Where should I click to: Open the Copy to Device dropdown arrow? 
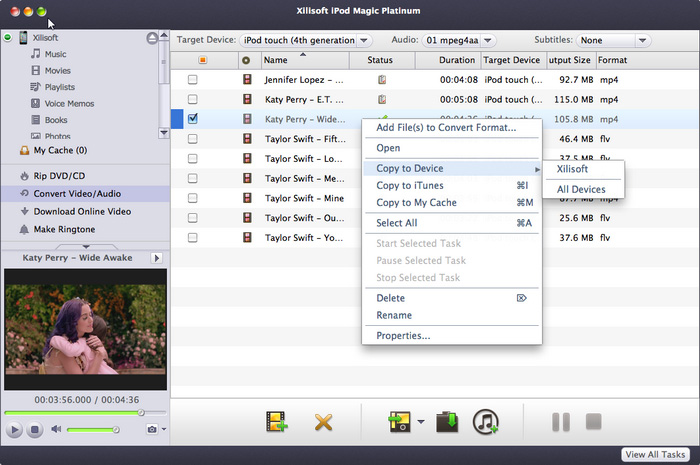tap(421, 421)
